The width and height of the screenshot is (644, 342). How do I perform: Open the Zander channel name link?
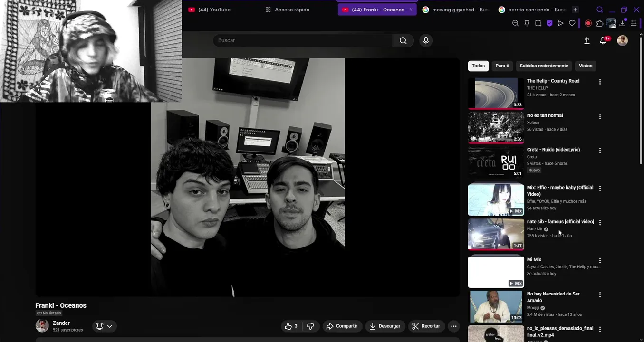point(61,323)
